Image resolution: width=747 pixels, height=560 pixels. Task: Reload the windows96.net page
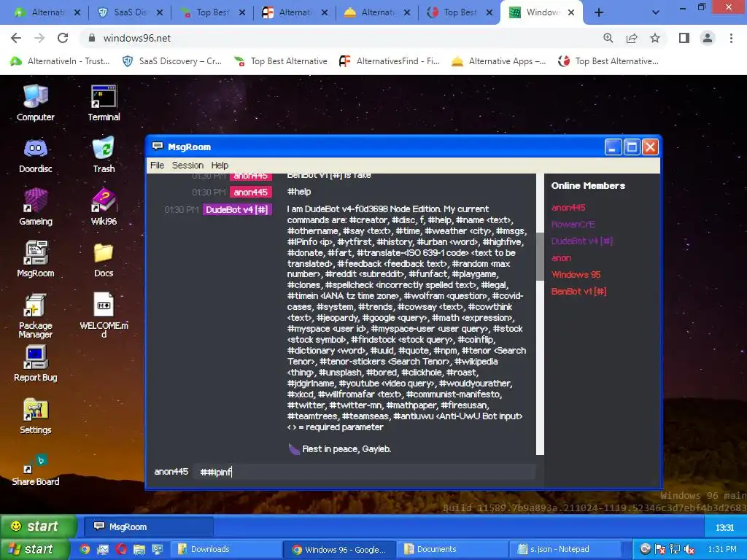point(63,38)
